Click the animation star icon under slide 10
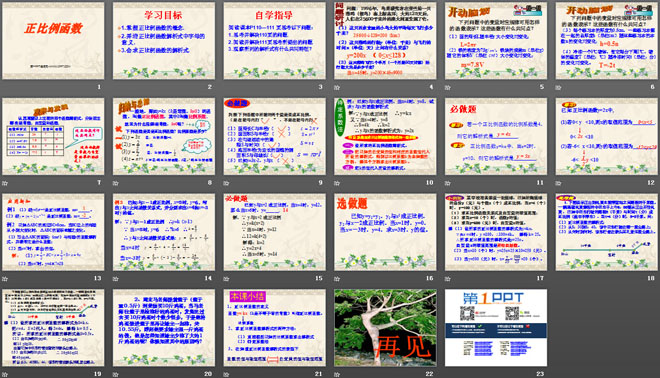The width and height of the screenshot is (660, 378). (337, 183)
